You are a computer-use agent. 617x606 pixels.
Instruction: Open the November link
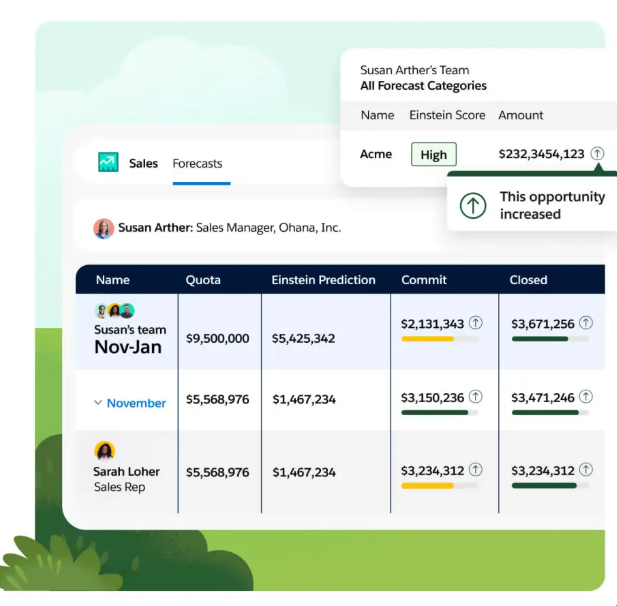tap(137, 403)
